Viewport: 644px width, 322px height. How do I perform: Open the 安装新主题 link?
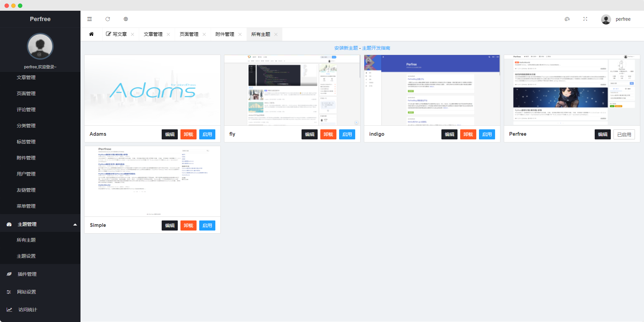[x=346, y=48]
